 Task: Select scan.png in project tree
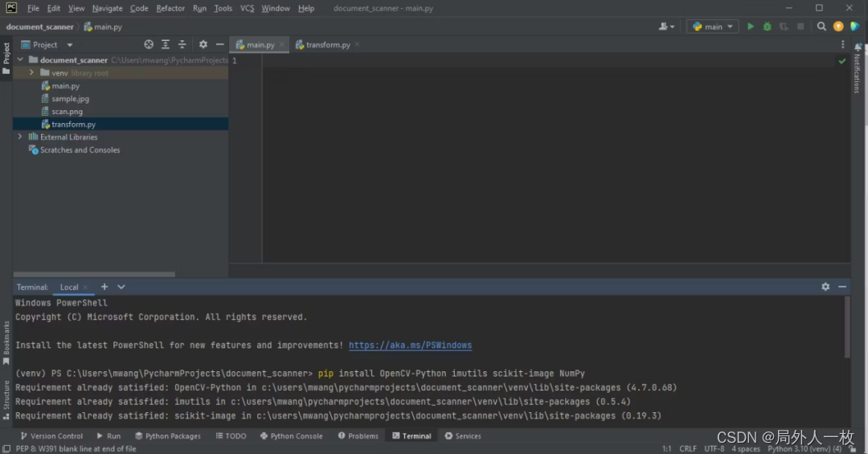[x=67, y=111]
